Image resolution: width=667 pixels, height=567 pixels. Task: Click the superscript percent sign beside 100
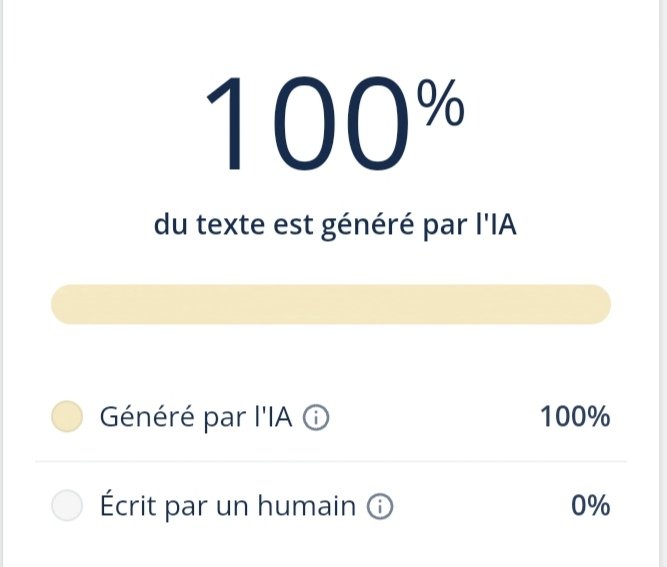coord(440,103)
